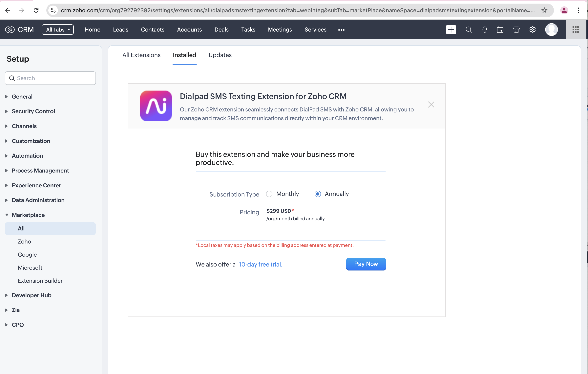Select All under Marketplace
Viewport: 588px width, 374px height.
tap(50, 229)
